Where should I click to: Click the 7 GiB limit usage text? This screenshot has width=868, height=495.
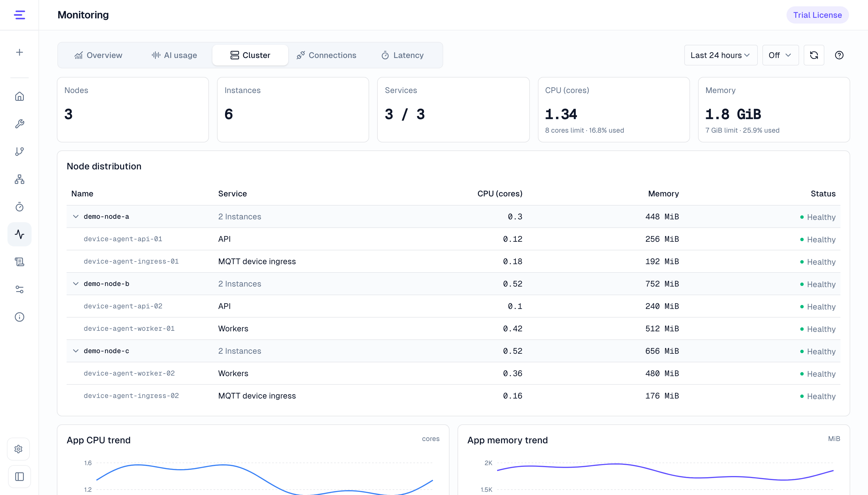coord(742,130)
